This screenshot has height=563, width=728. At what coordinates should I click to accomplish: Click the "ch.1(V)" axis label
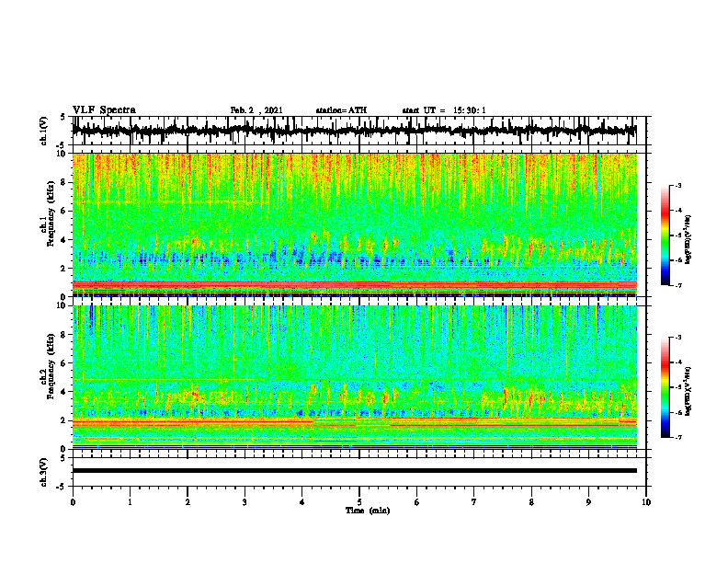coord(44,131)
